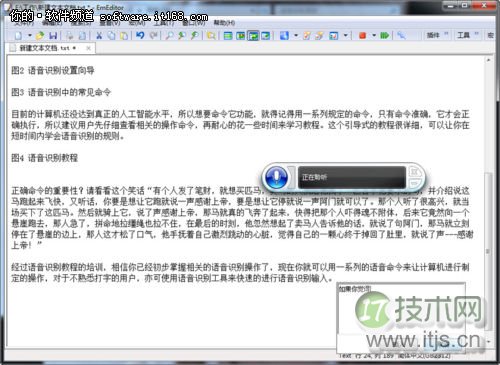
Task: Start macro recording with the red button
Action: tap(363, 35)
